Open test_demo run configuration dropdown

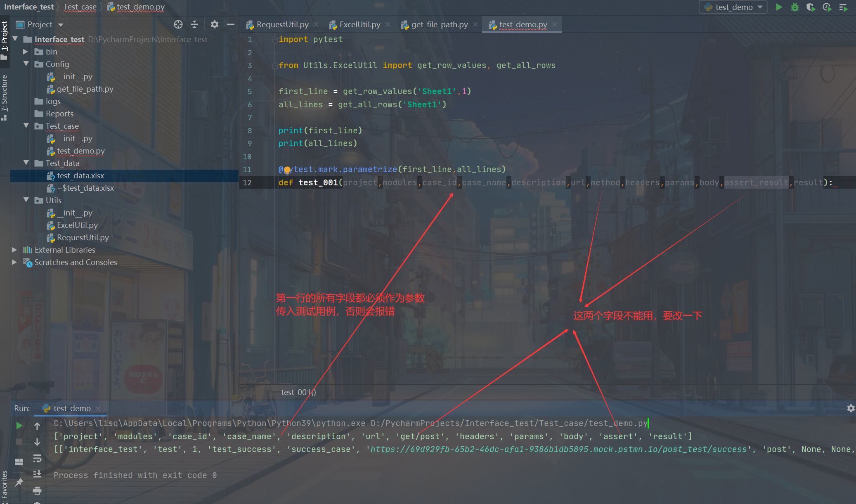pos(733,7)
